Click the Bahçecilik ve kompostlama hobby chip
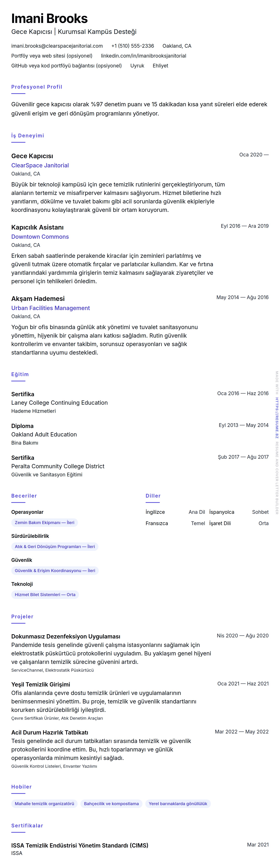Image resolution: width=280 pixels, height=868 pixels. coord(111,804)
